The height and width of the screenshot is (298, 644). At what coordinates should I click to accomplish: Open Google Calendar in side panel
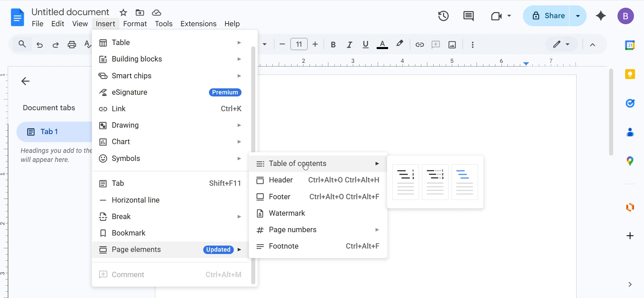click(630, 45)
